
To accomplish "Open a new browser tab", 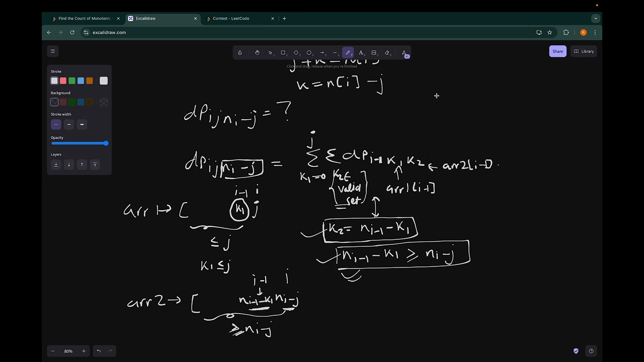I will (284, 19).
